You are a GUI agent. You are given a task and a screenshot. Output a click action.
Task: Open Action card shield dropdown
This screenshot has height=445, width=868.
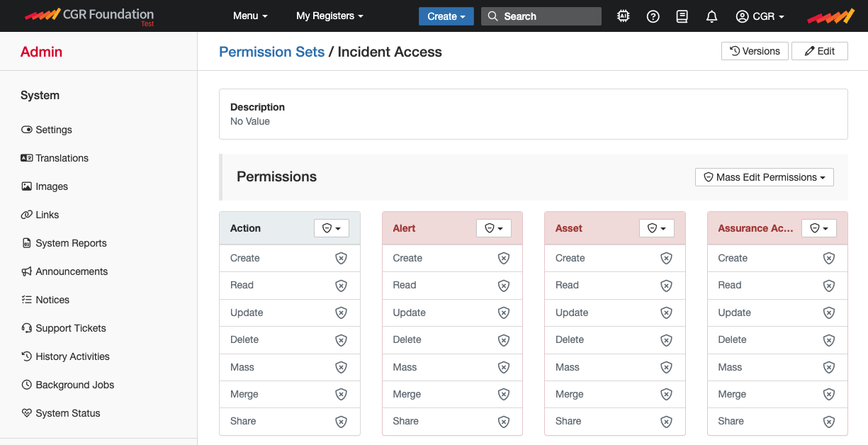point(332,228)
